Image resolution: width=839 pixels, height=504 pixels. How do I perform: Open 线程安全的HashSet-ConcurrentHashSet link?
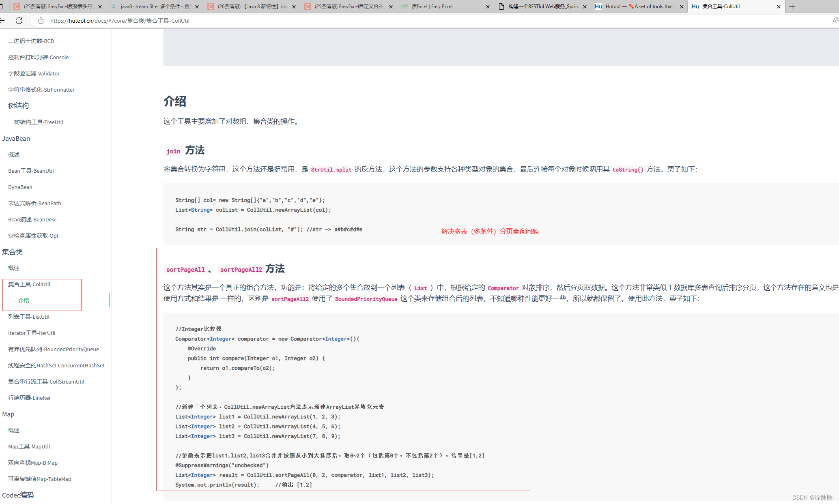[56, 365]
